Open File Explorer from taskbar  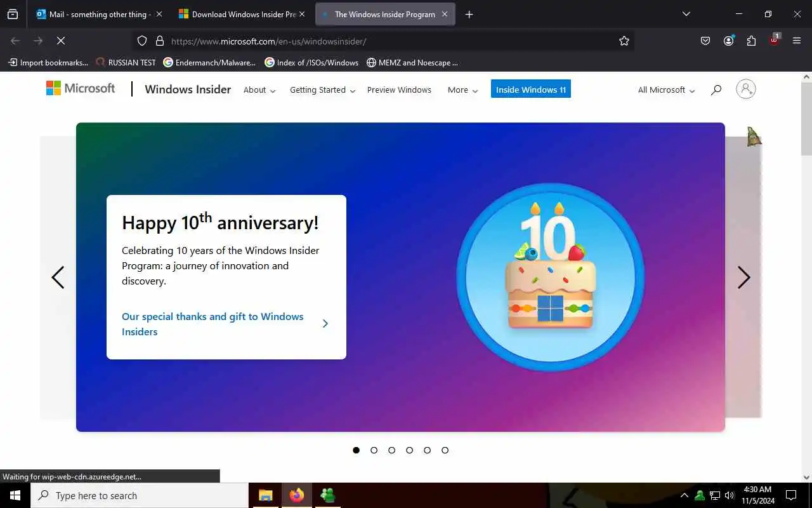[x=266, y=495]
